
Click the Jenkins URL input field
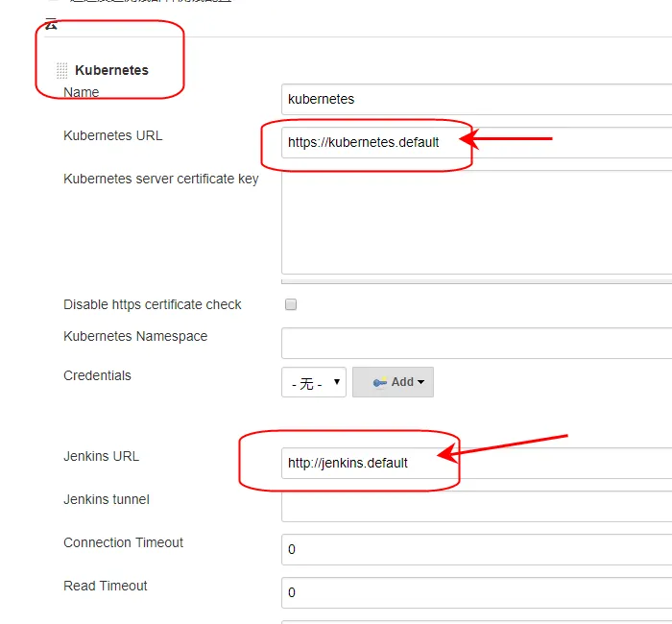click(x=476, y=463)
